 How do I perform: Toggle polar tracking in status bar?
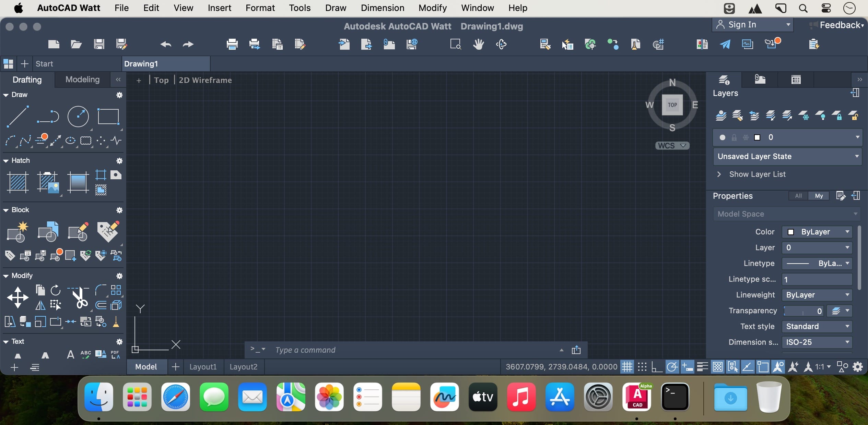pos(672,367)
